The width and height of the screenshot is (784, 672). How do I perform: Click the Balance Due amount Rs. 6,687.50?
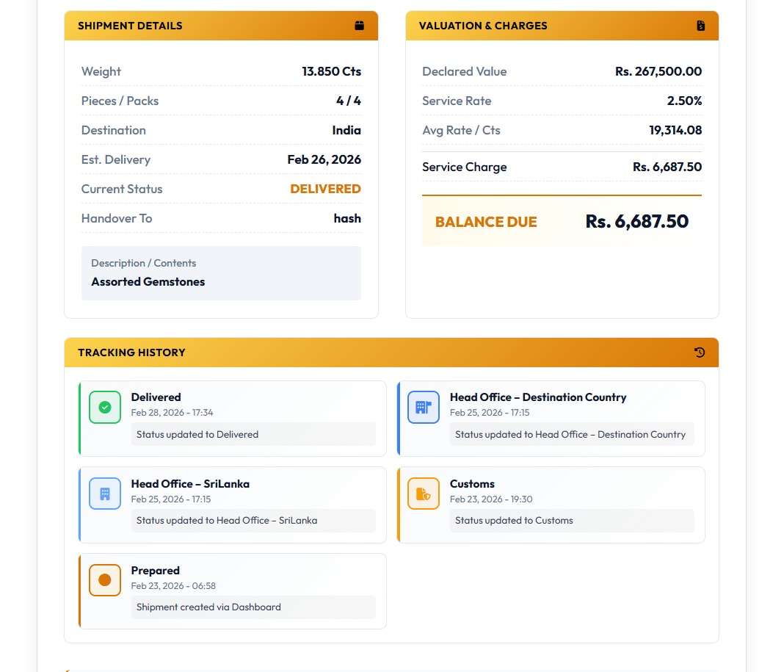(x=636, y=222)
